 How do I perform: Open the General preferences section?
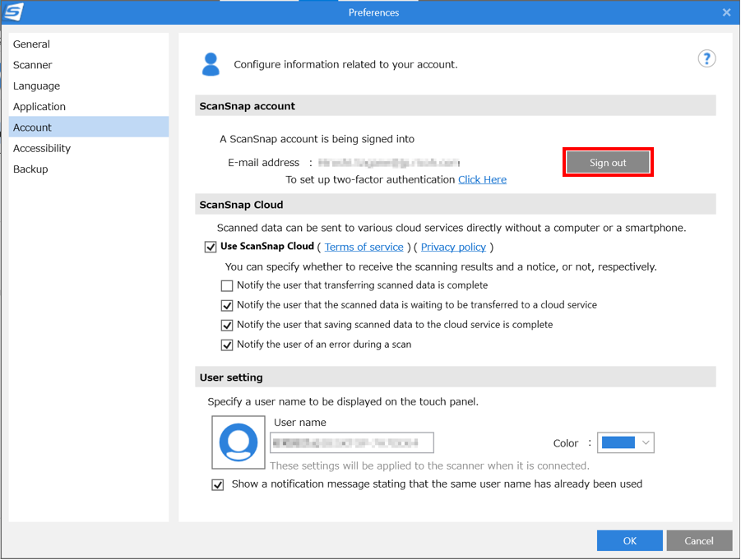point(89,44)
